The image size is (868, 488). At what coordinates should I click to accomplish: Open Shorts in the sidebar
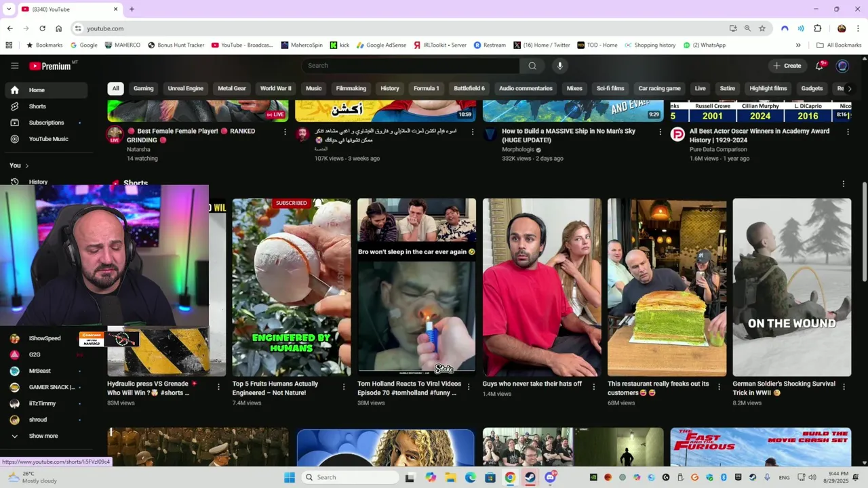pyautogui.click(x=46, y=106)
